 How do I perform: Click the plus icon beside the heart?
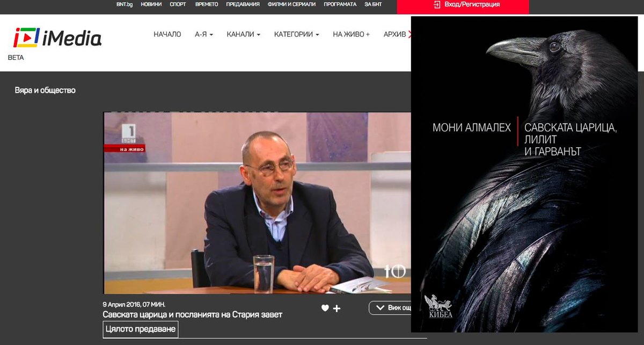point(337,308)
